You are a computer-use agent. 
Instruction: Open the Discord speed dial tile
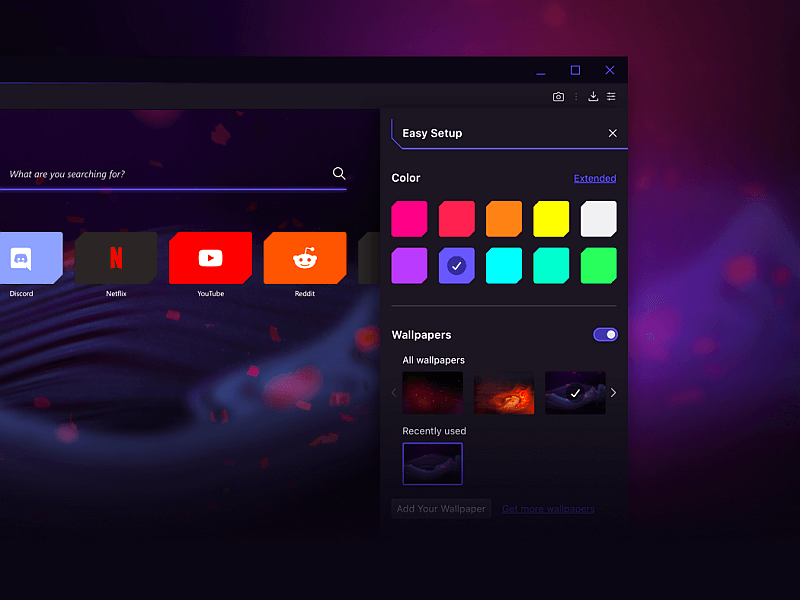(x=27, y=258)
